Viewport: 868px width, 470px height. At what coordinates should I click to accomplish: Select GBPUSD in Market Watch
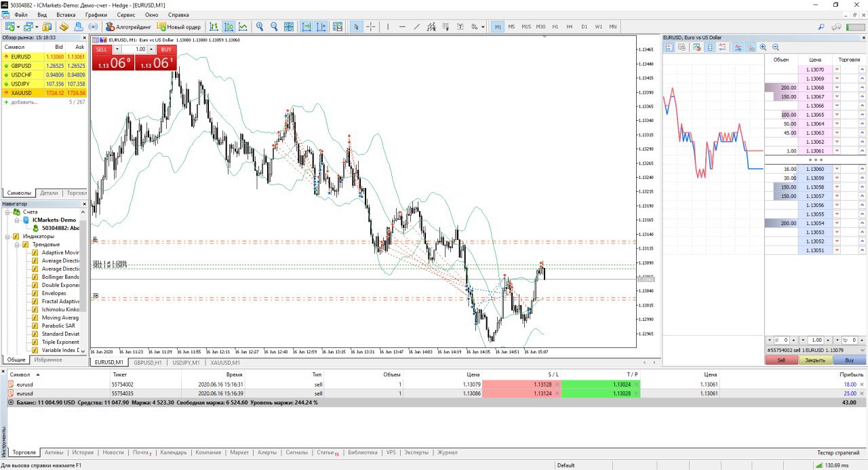tap(44, 66)
